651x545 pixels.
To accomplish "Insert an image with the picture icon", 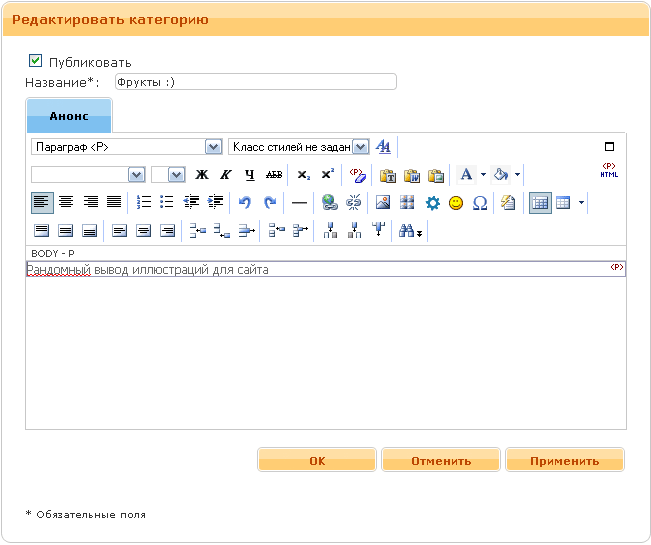I will pyautogui.click(x=382, y=202).
